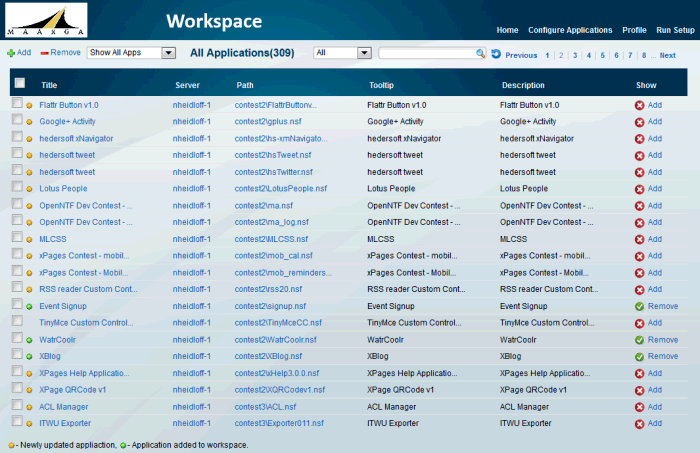
Task: Check the Event Signup row checkbox
Action: pos(17,304)
